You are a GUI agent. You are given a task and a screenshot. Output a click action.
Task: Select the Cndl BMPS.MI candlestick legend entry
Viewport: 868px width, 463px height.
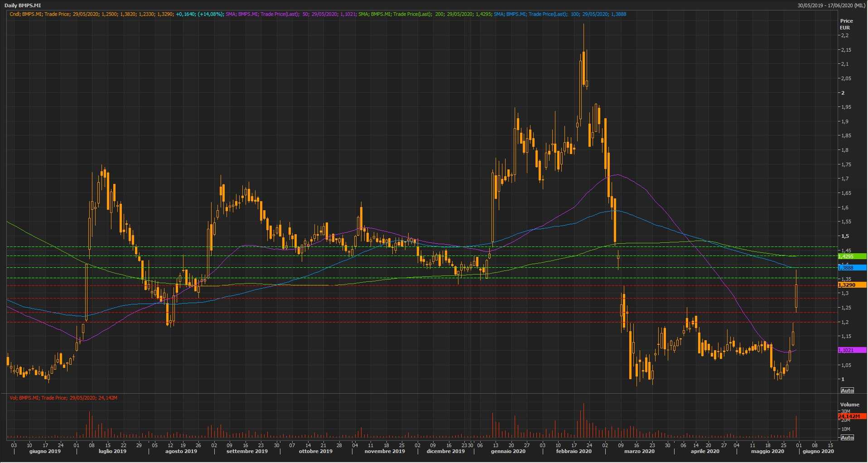pyautogui.click(x=116, y=14)
